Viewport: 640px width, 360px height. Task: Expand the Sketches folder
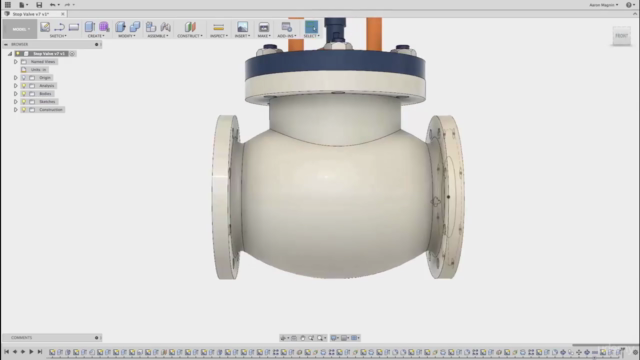[x=16, y=102]
